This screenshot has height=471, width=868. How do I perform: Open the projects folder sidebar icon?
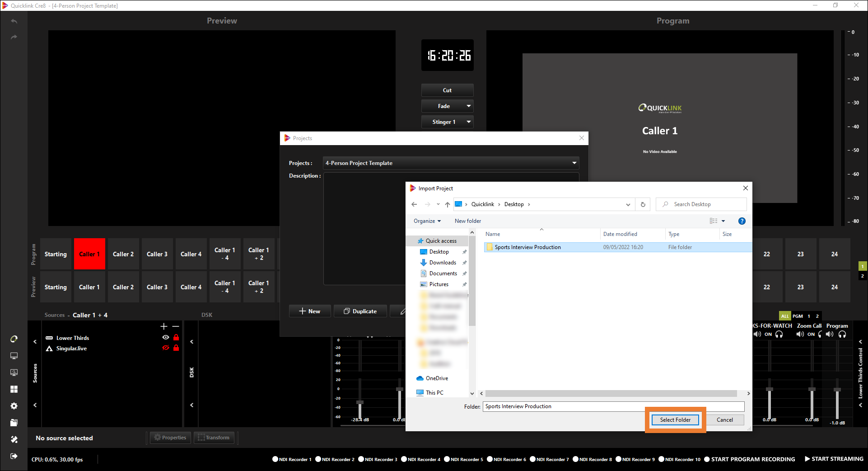pos(14,423)
